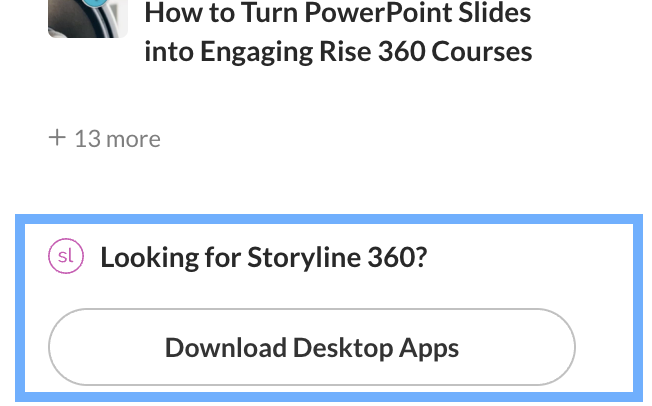Viewport: 652px width, 406px height.
Task: Select the PowerPoint Slides article thumbnail
Action: point(87,17)
